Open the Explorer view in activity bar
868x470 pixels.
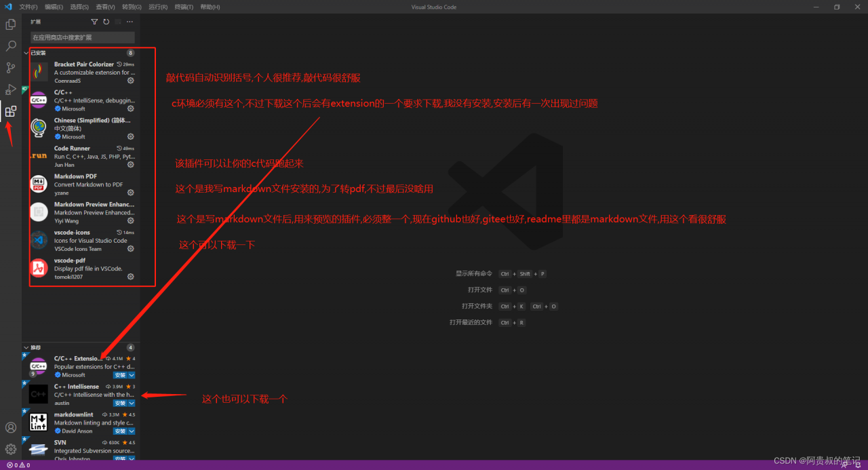pos(11,24)
